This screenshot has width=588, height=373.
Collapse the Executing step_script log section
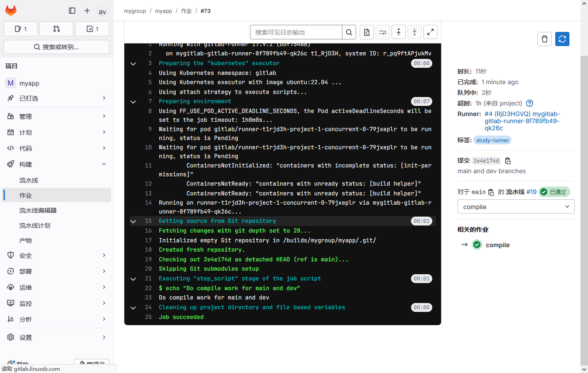133,279
